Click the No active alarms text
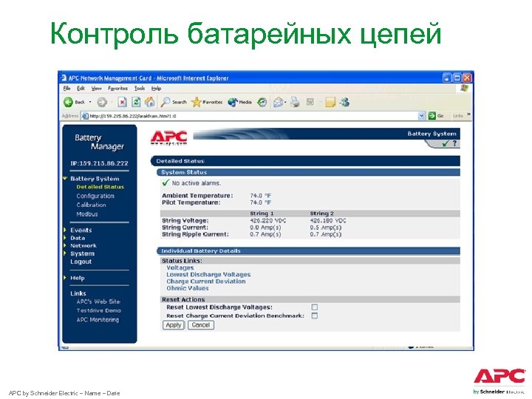532x399 pixels. [196, 183]
